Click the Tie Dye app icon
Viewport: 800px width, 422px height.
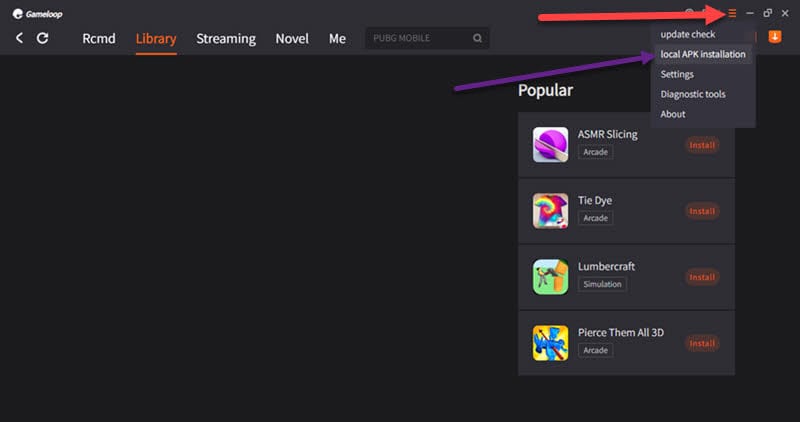click(x=550, y=211)
